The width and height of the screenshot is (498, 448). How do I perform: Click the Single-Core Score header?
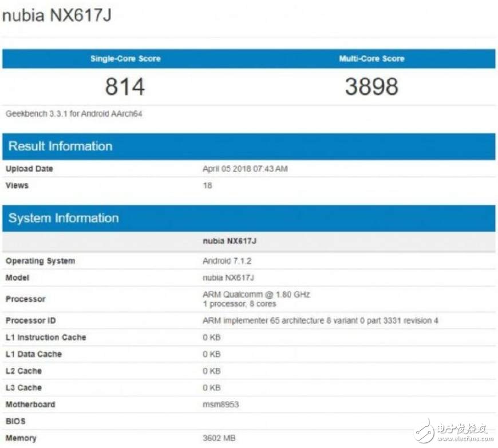point(124,58)
